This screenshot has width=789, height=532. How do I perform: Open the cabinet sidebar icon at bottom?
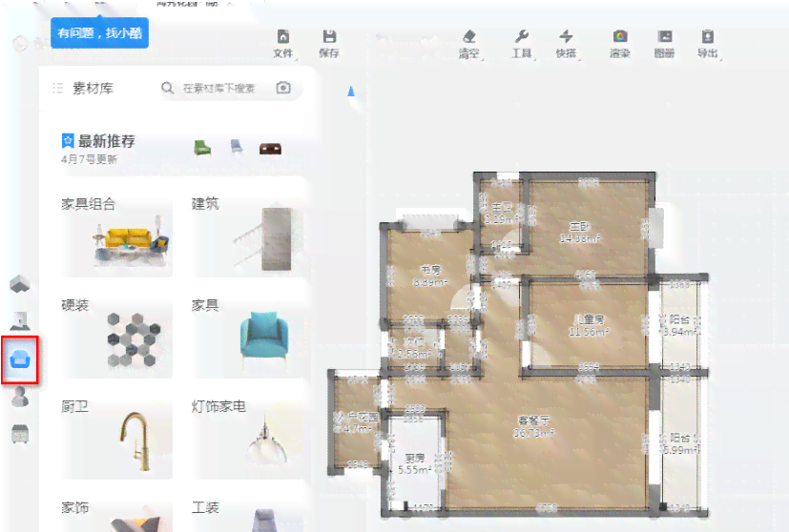click(20, 434)
